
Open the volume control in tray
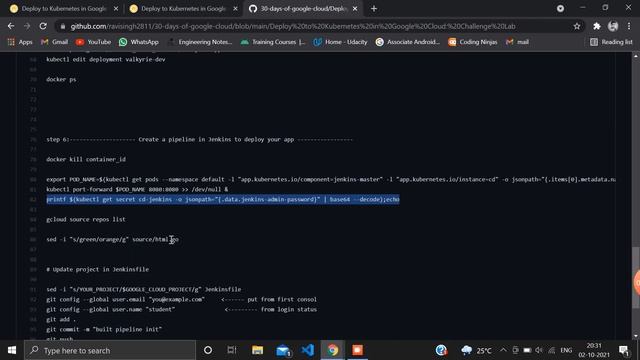(539, 350)
